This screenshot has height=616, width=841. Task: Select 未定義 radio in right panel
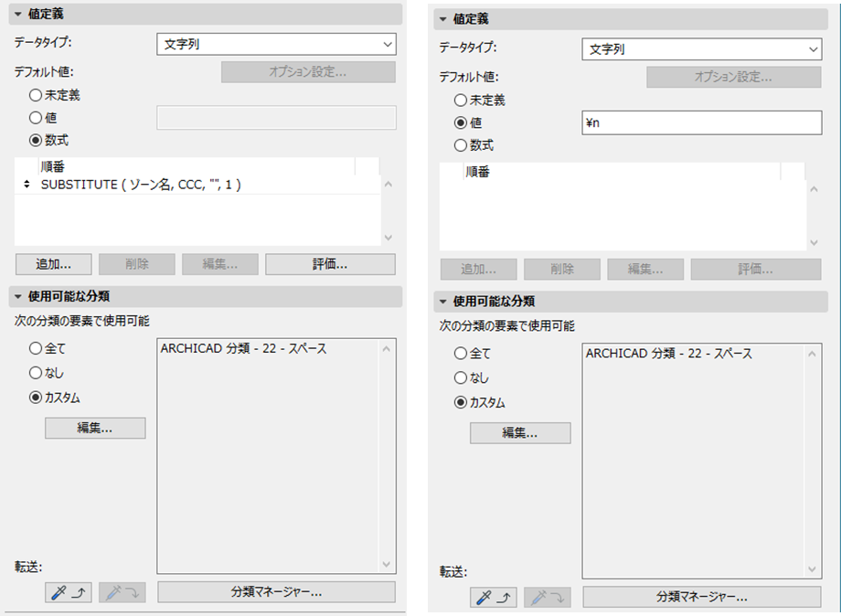pyautogui.click(x=460, y=101)
